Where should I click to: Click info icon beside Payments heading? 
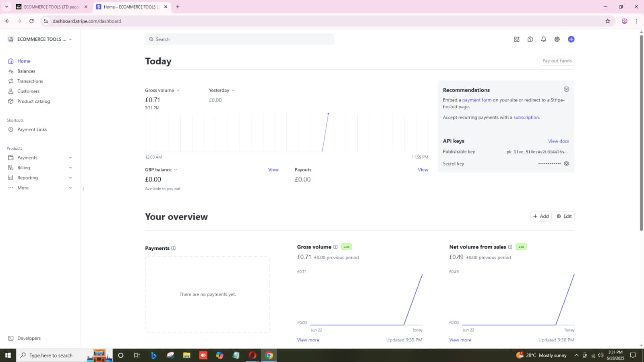coord(174,248)
